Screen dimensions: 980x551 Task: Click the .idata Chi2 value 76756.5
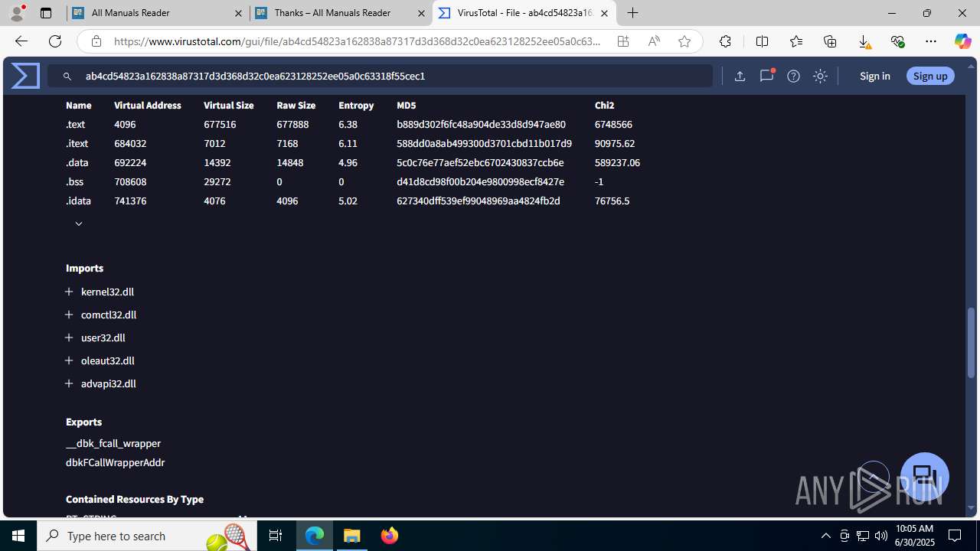[x=612, y=201]
